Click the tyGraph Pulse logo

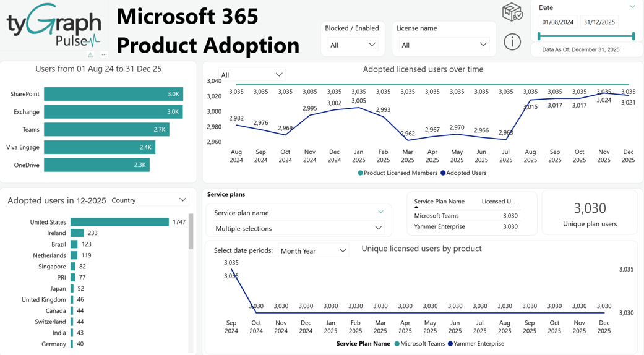pos(53,25)
